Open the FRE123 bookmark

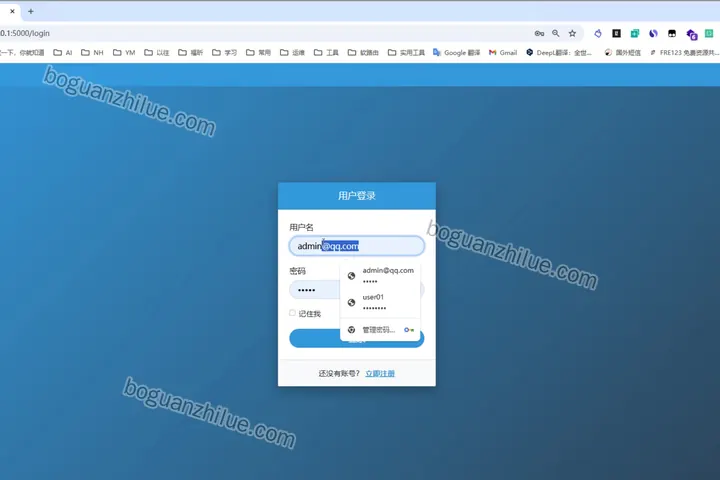coord(684,53)
